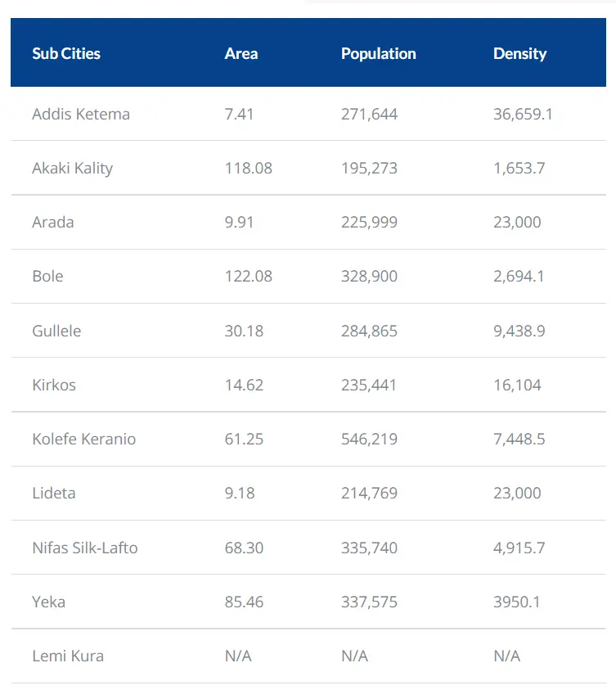Viewport: 616px width, 690px height.
Task: Select the Gullele row label
Action: 56,331
